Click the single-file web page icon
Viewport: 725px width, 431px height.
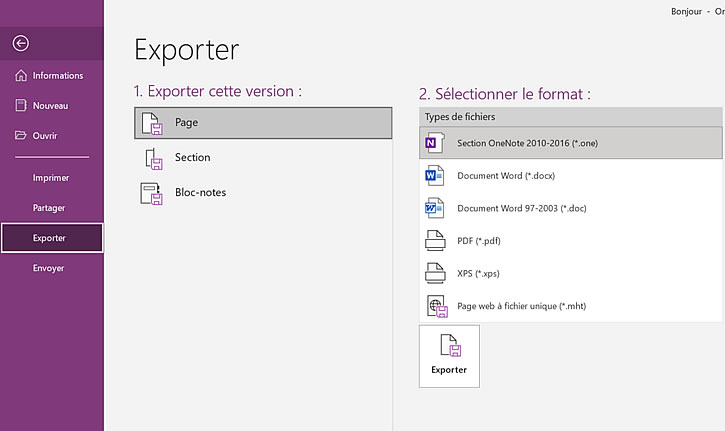click(435, 306)
